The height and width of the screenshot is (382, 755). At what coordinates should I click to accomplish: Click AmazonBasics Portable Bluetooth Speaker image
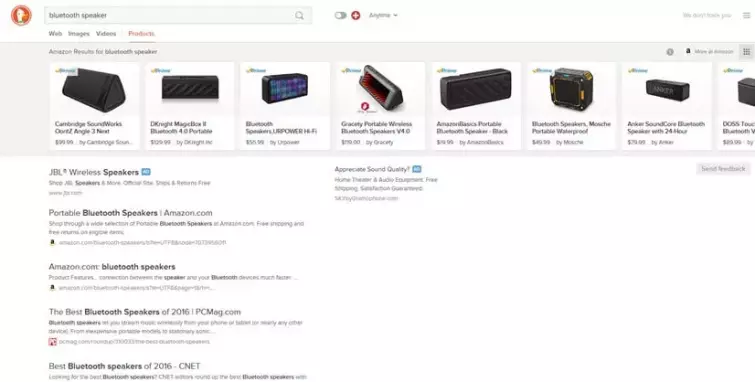476,89
